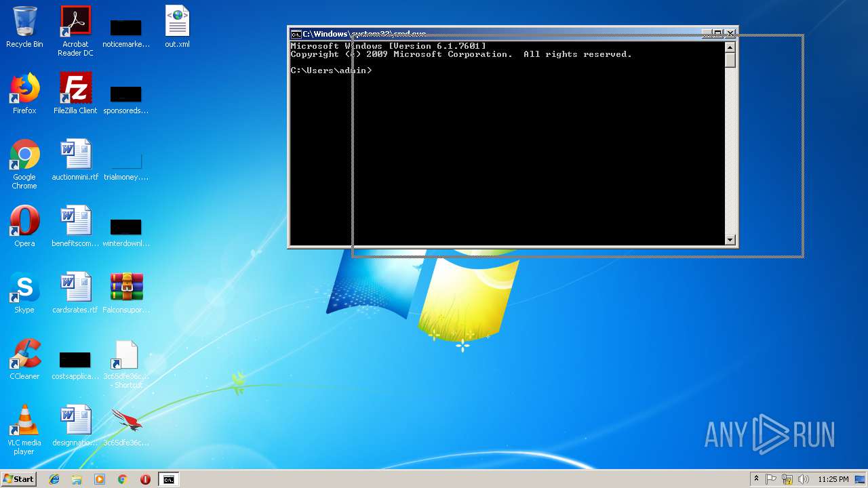Select cardsrates.rtf document
This screenshot has width=868, height=488.
(75, 293)
